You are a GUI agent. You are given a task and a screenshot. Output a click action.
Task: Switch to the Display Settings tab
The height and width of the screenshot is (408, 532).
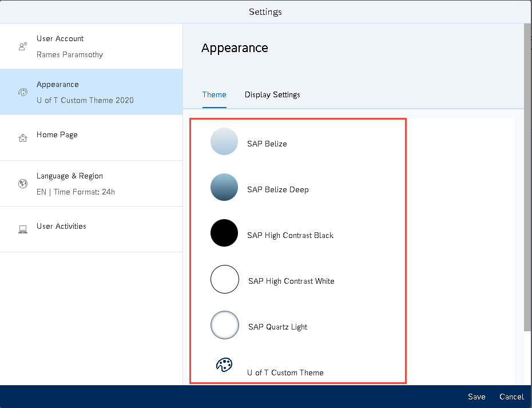[272, 94]
